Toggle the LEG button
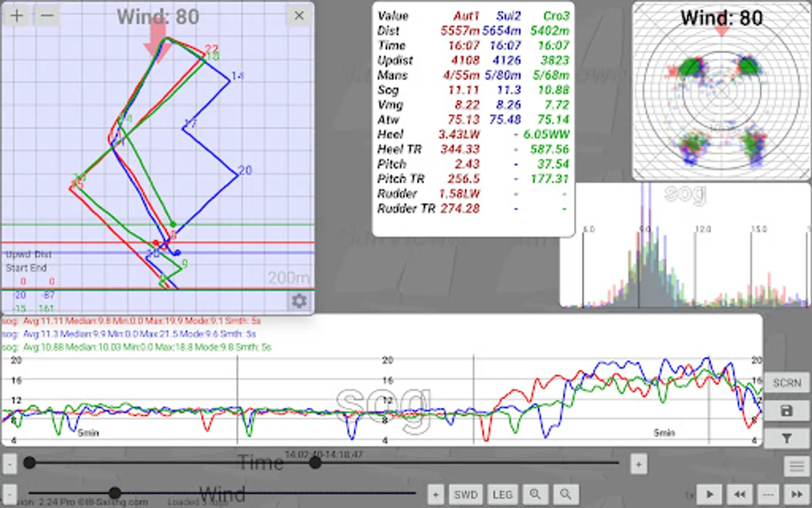This screenshot has width=812, height=508. click(502, 494)
